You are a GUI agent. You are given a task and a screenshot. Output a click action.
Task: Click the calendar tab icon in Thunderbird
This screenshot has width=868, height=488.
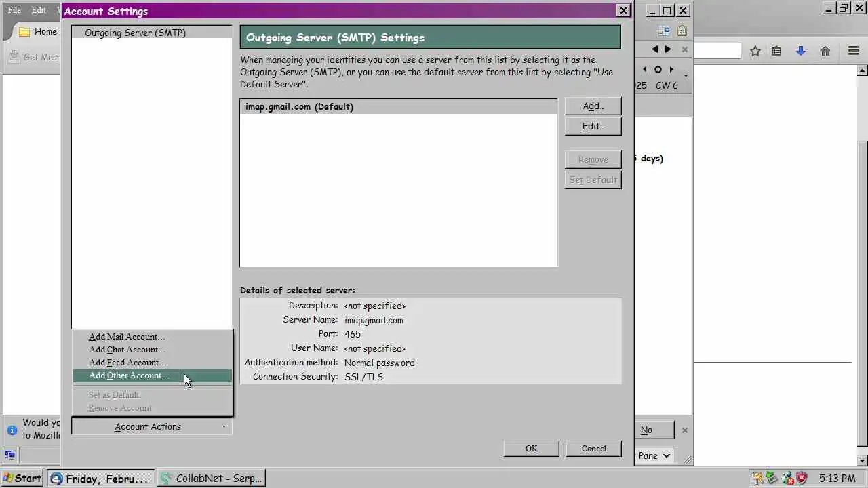tap(664, 31)
